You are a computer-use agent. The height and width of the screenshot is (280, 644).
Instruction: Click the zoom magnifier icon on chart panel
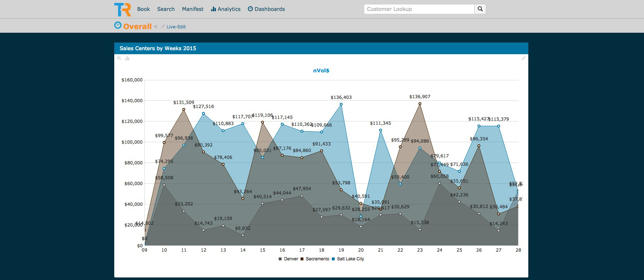119,58
